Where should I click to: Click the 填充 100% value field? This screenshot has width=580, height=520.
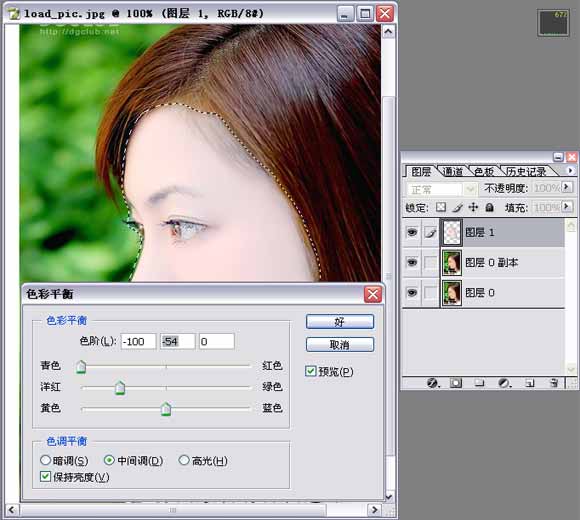[547, 207]
